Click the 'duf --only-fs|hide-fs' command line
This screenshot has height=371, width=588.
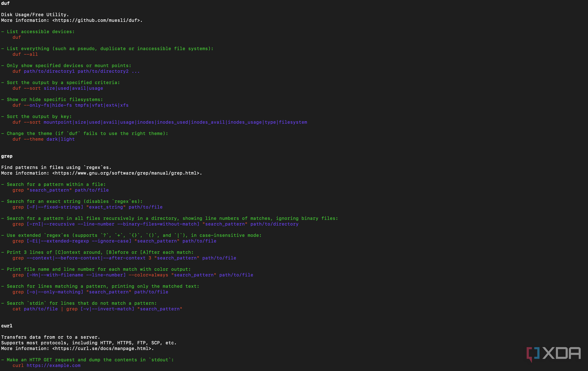pyautogui.click(x=71, y=105)
